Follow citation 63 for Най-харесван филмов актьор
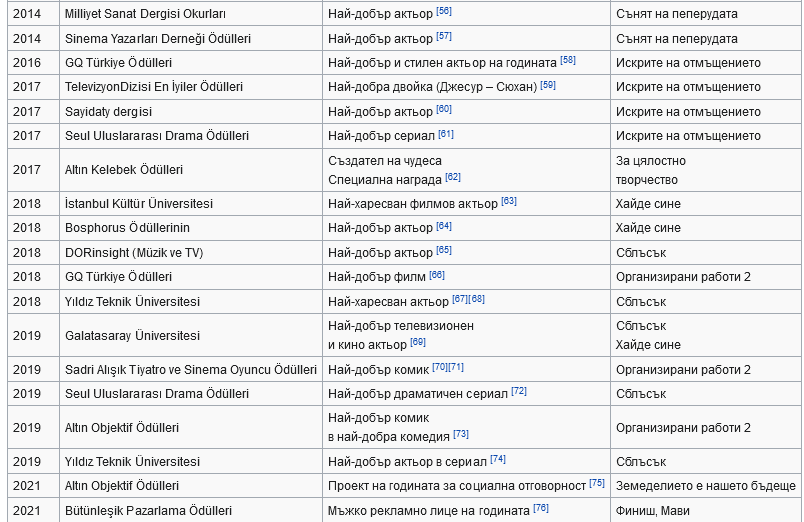804x522 pixels. click(x=509, y=201)
